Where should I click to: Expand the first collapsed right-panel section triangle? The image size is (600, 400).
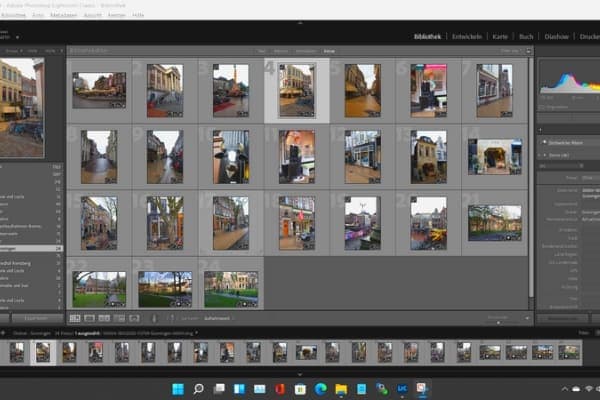click(544, 142)
